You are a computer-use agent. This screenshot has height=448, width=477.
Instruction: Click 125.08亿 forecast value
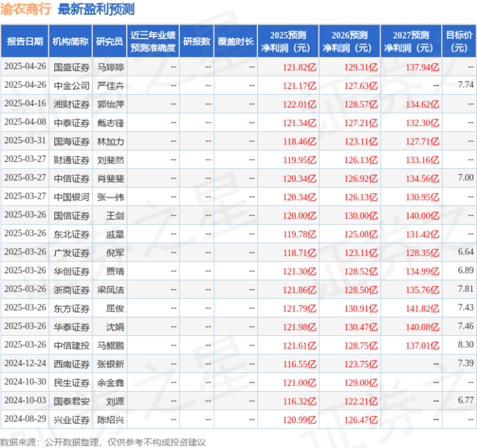tap(361, 234)
